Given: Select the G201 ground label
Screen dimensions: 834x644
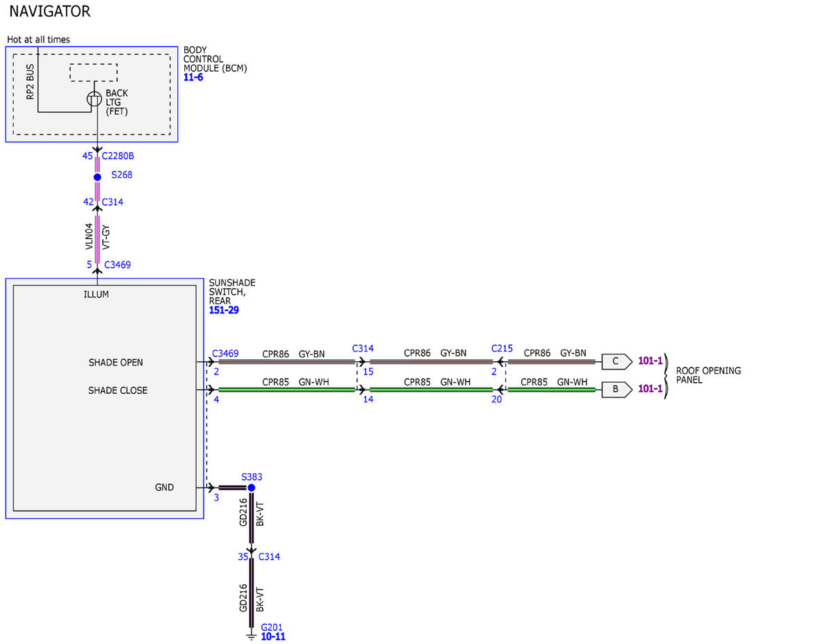Looking at the screenshot, I should point(272,627).
